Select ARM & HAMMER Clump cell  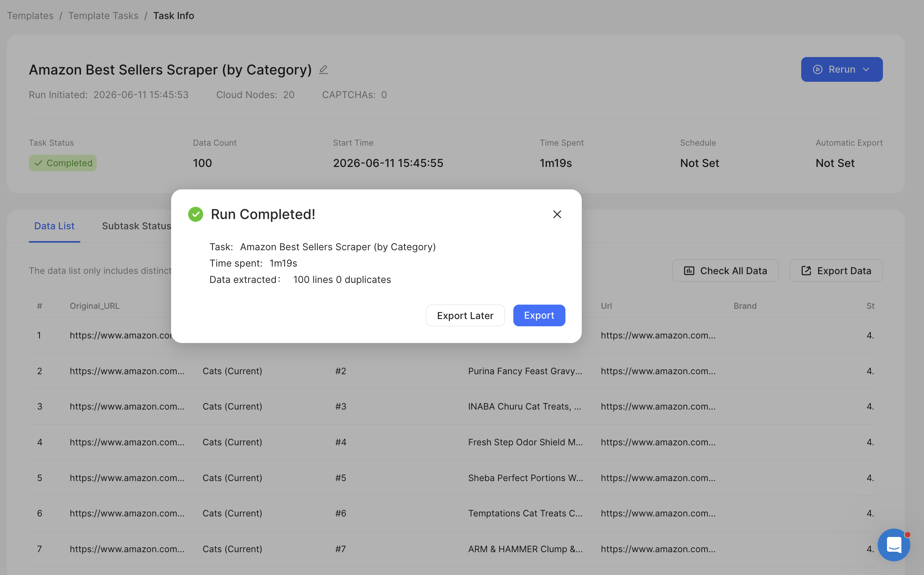pyautogui.click(x=525, y=549)
